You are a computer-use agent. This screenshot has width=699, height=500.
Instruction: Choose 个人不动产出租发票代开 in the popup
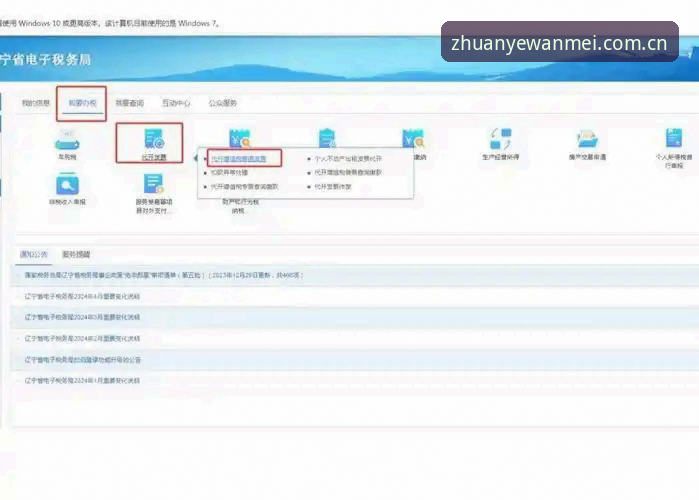[x=348, y=158]
